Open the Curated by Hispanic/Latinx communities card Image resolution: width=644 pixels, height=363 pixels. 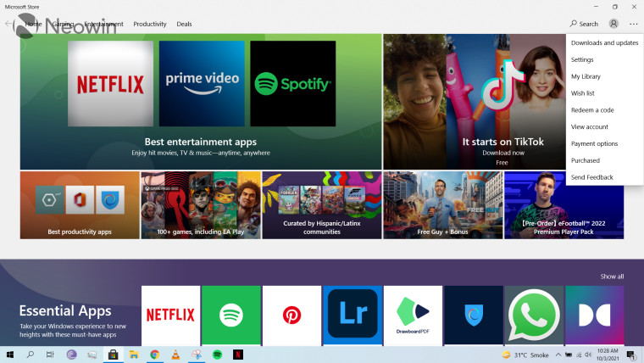point(322,205)
